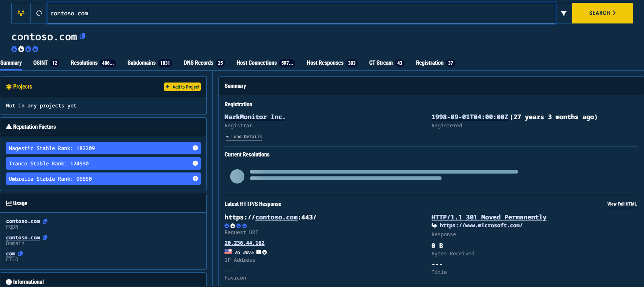
Task: Open the OSINT tab
Action: [46, 63]
